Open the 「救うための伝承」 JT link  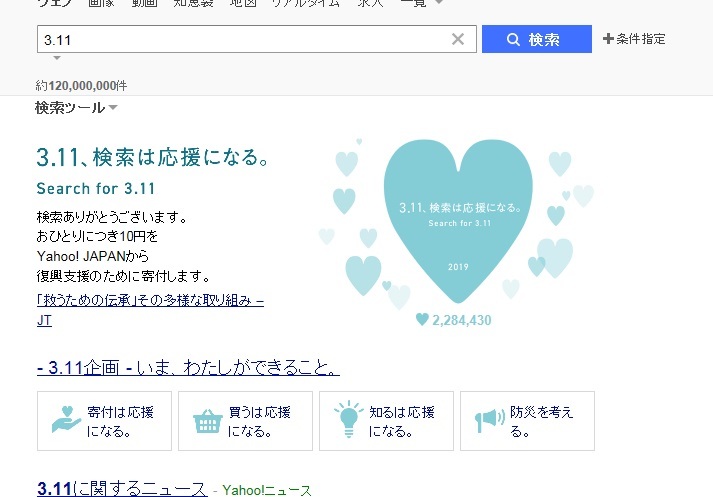point(150,310)
